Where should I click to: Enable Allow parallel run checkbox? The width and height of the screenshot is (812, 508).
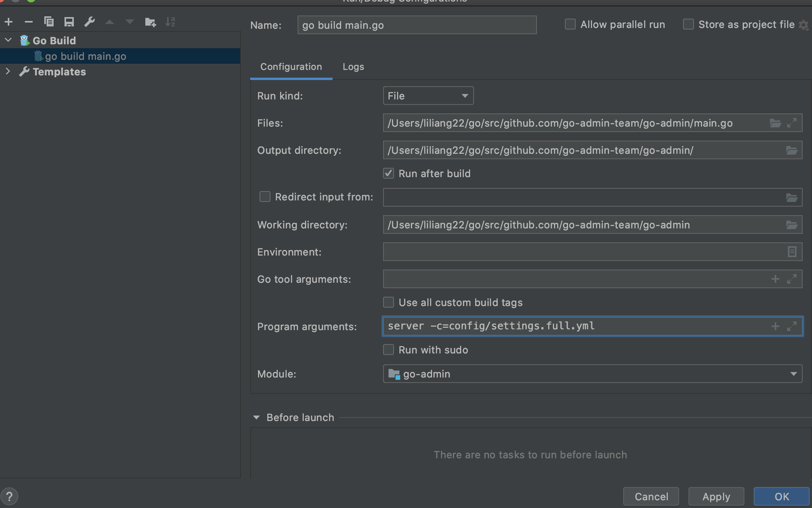[570, 24]
